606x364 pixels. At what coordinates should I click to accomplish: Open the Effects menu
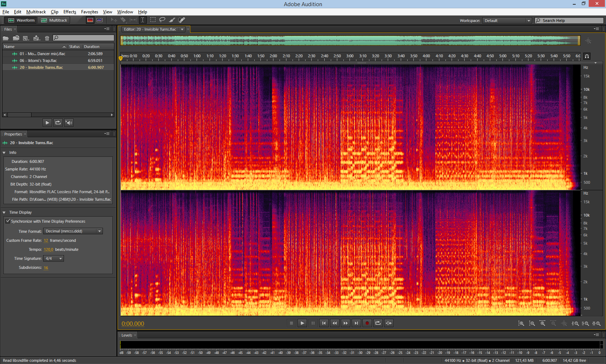70,12
